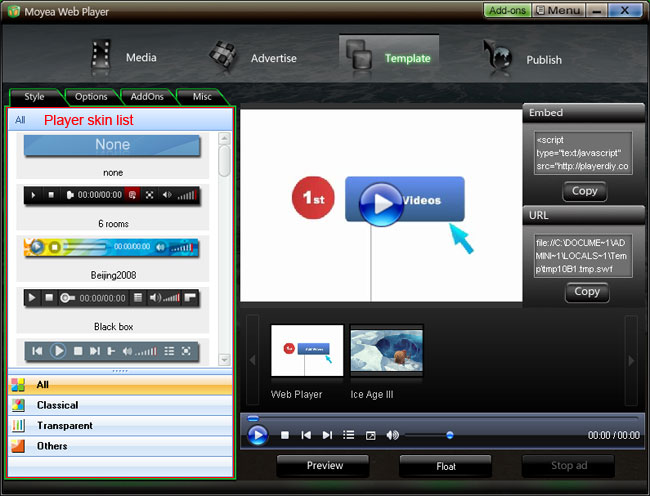This screenshot has width=650, height=496.
Task: Click inside the Embed code field
Action: (x=583, y=153)
